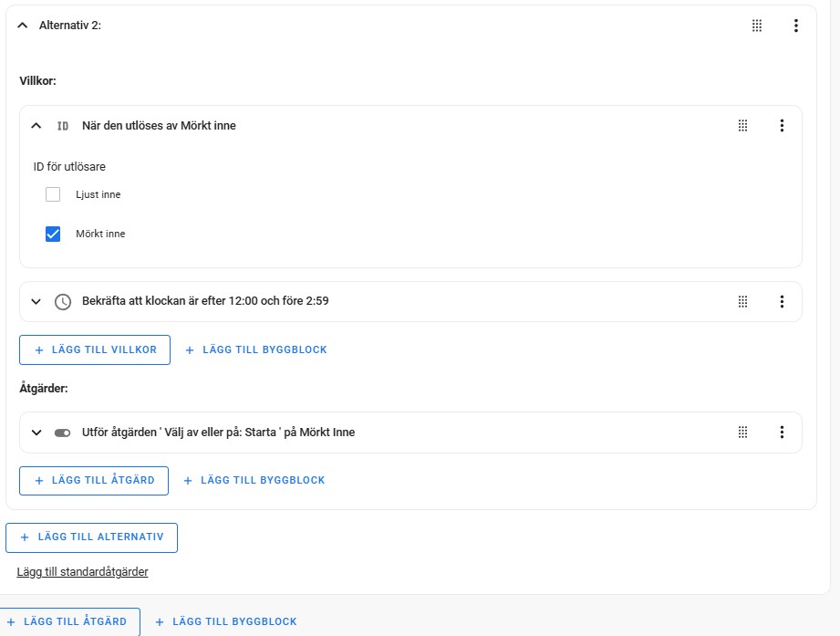The height and width of the screenshot is (636, 840).
Task: Click Lägg till byggblock next to villkor
Action: (256, 349)
